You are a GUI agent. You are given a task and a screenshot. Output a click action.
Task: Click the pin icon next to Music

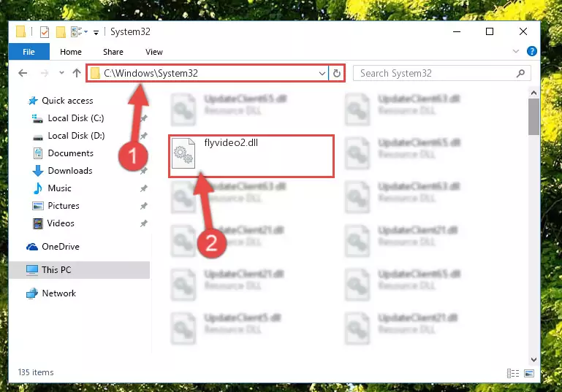coord(143,188)
